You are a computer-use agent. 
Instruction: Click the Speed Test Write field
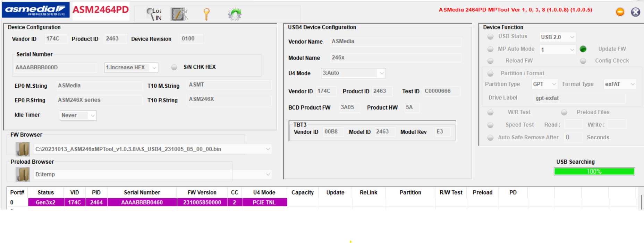coord(617,124)
